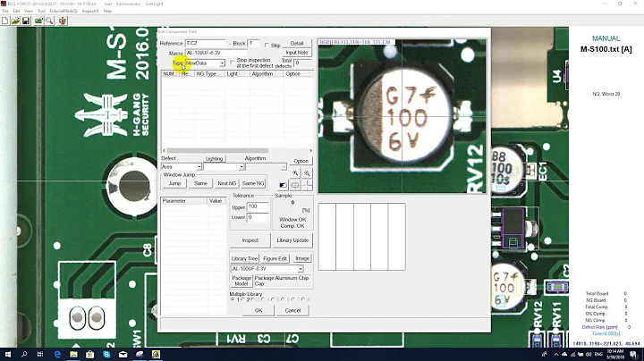Click the Tolerance Lower input field
This screenshot has width=644, height=361.
[258, 217]
